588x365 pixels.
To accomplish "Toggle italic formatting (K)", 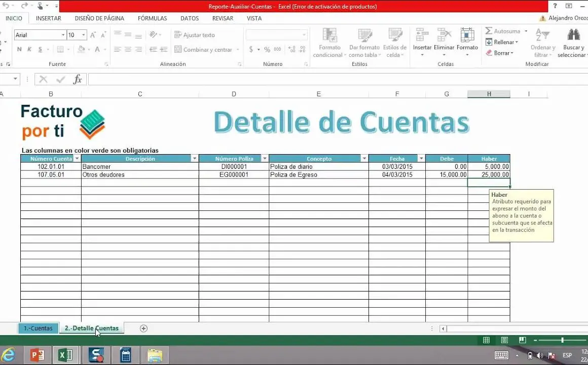I will click(x=29, y=50).
